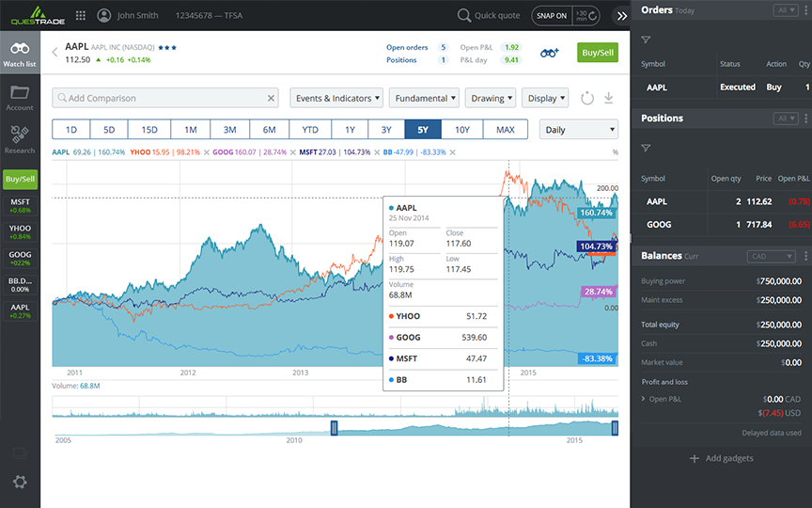Image resolution: width=812 pixels, height=508 pixels.
Task: Open the Research satellite section
Action: pyautogui.click(x=20, y=139)
